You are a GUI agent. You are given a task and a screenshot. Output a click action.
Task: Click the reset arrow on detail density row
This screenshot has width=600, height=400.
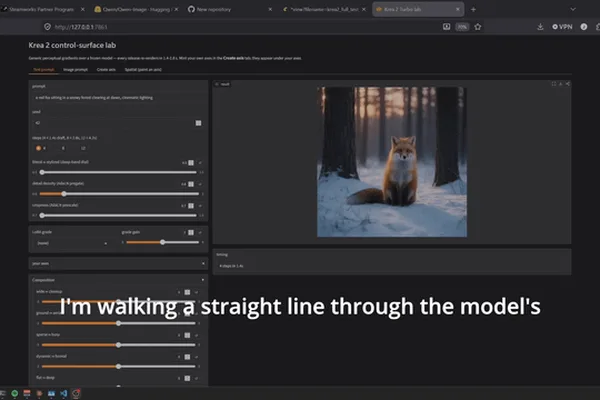[x=200, y=184]
